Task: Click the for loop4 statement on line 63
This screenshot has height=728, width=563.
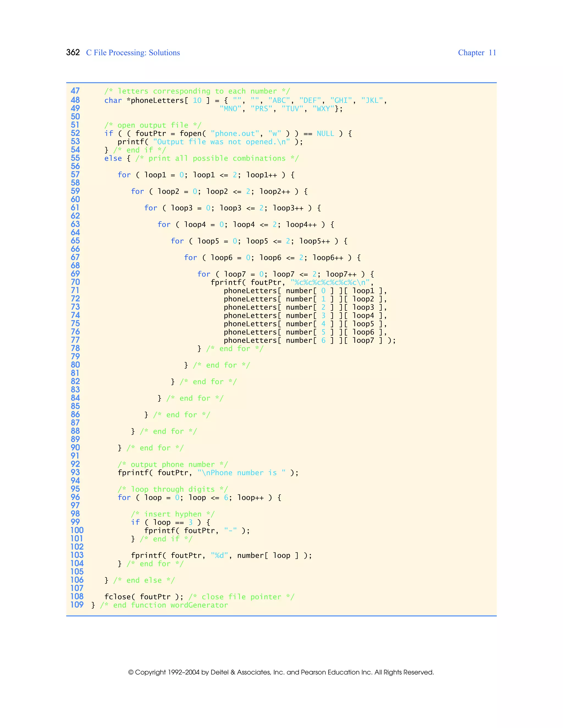Action: tap(245, 224)
